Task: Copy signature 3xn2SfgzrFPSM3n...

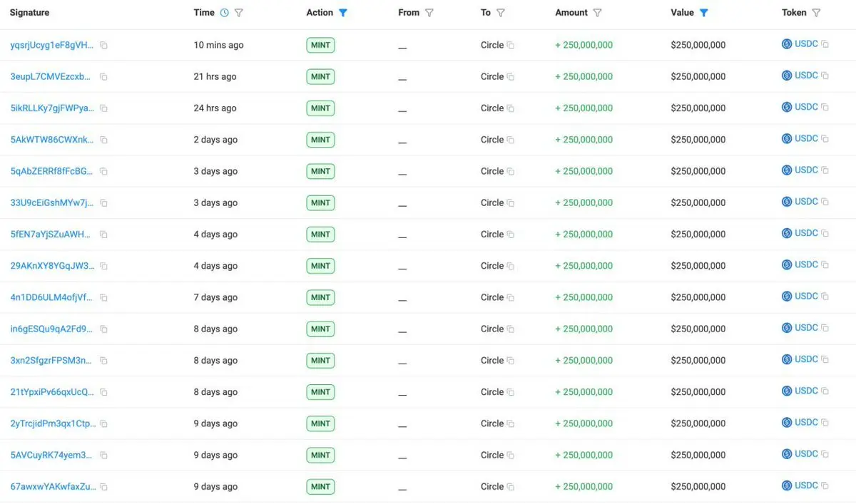Action: coord(103,361)
